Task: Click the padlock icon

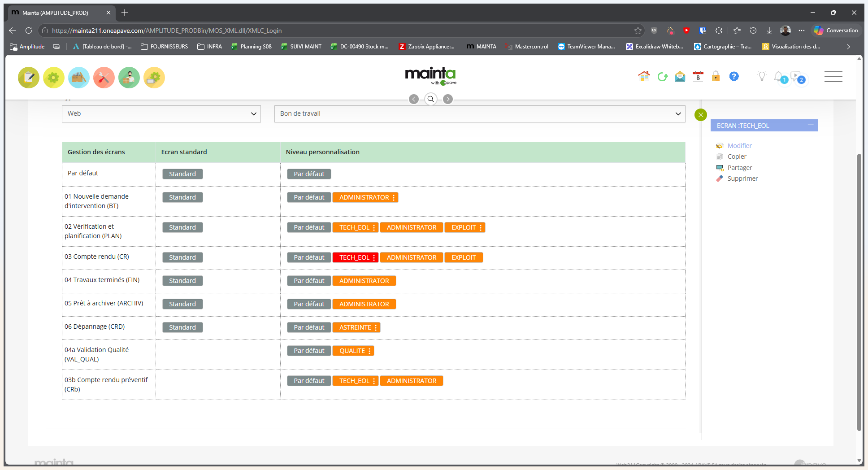Action: tap(716, 77)
